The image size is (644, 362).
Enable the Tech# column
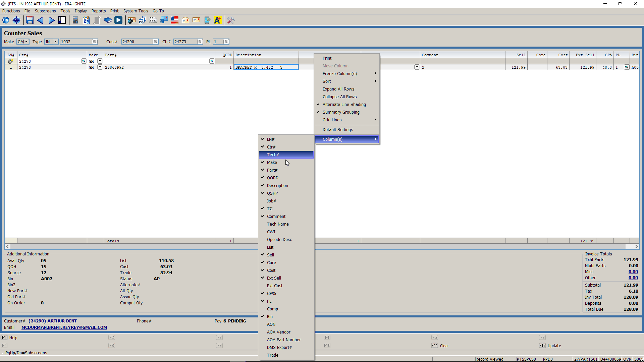tap(273, 155)
